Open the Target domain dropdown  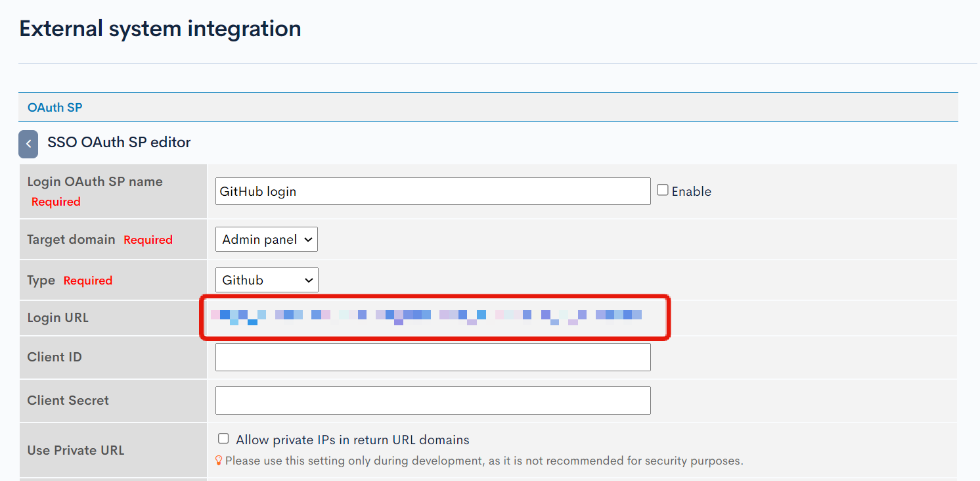pyautogui.click(x=267, y=239)
